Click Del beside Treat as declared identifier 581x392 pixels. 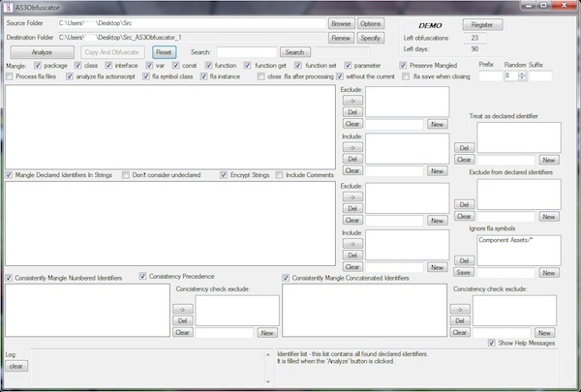click(x=464, y=148)
